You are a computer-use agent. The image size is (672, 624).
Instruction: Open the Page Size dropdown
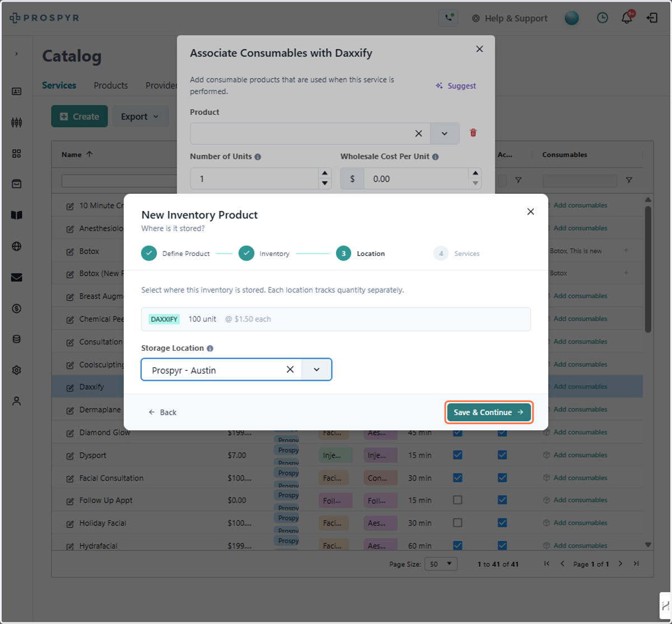441,564
